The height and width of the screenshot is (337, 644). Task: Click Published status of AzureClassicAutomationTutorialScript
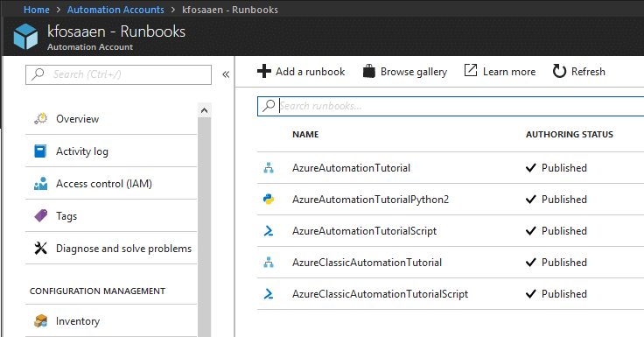(563, 294)
